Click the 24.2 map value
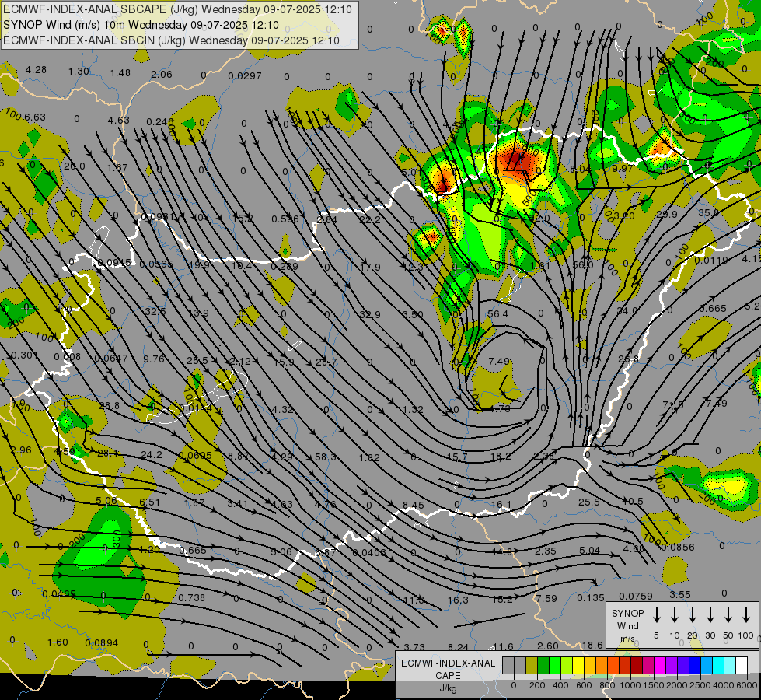 point(152,455)
